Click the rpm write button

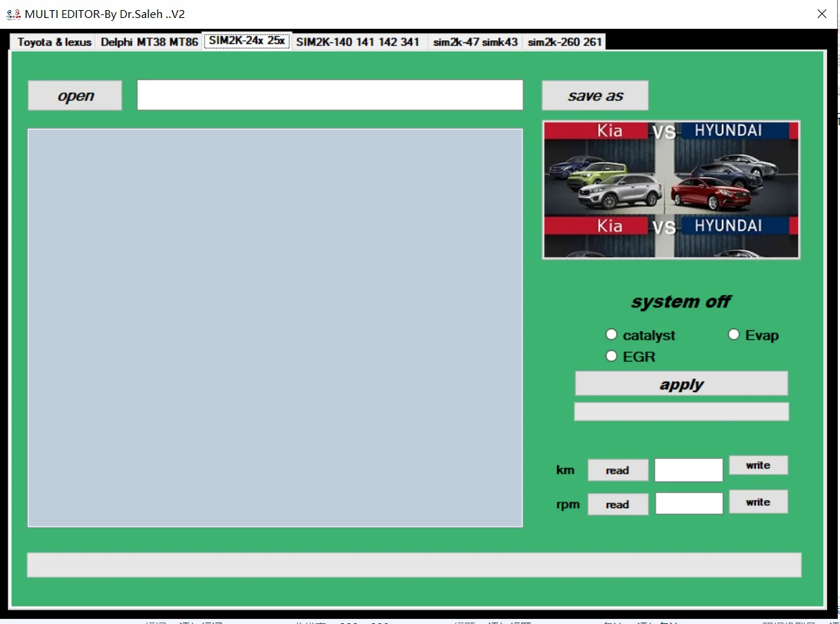(758, 502)
